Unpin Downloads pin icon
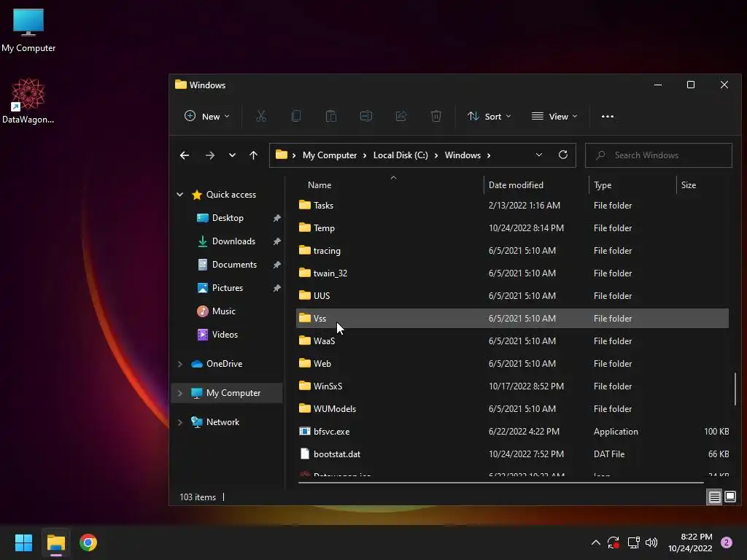Image resolution: width=747 pixels, height=560 pixels. coord(276,241)
